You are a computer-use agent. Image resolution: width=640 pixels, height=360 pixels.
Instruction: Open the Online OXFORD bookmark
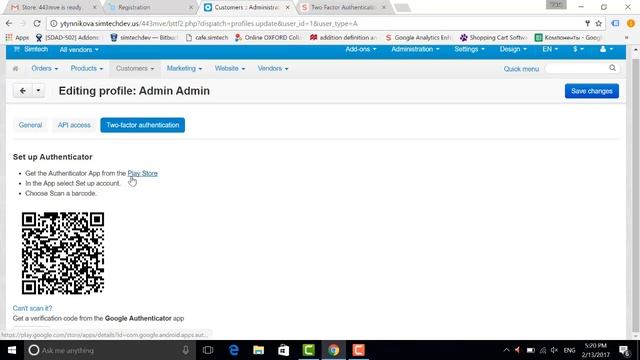[267, 38]
